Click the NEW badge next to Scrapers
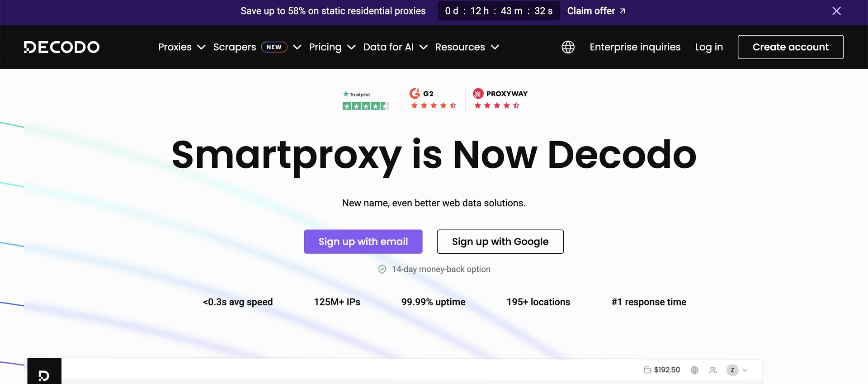Viewport: 868px width, 384px height. (x=274, y=47)
